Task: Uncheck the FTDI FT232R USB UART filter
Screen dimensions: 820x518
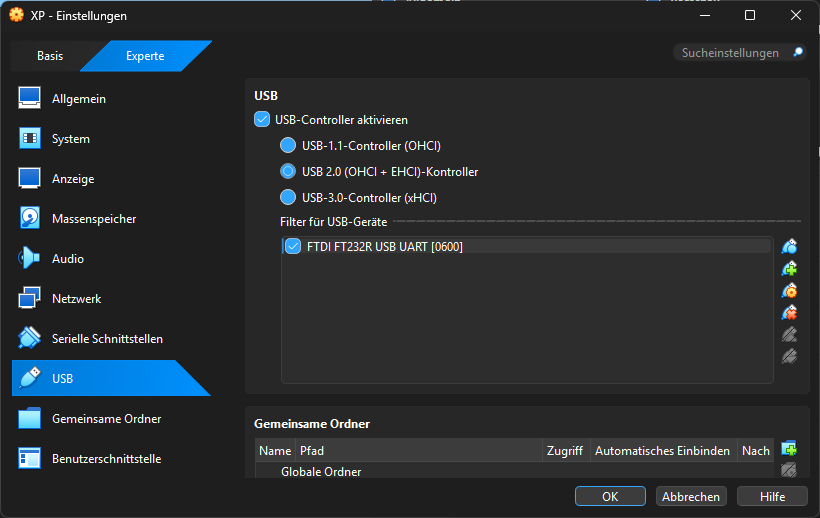Action: [x=293, y=247]
